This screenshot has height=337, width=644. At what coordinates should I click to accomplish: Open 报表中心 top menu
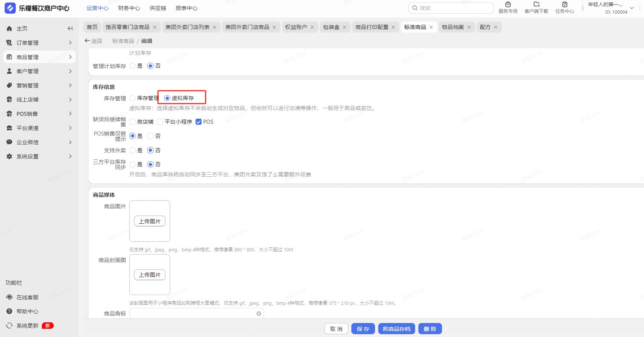pos(187,8)
